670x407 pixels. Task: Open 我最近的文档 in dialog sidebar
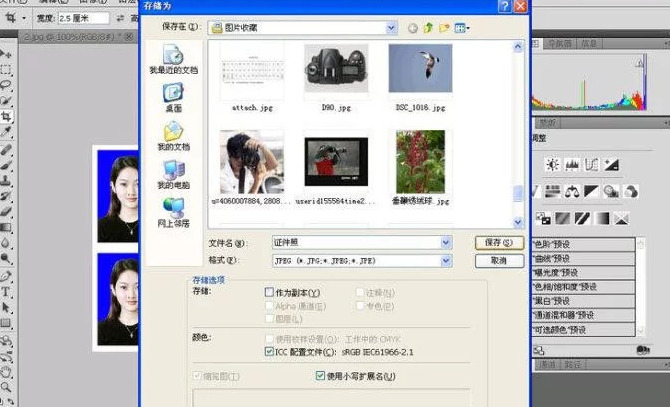coord(173,60)
